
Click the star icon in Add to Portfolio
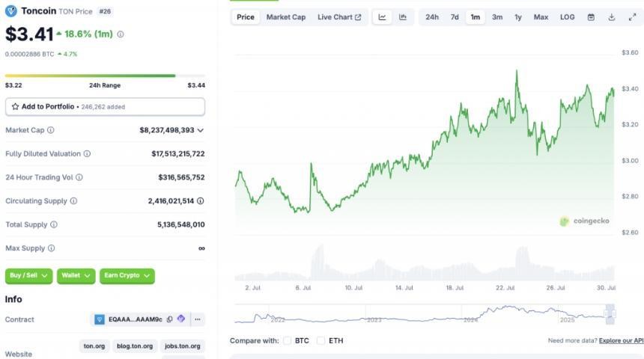15,107
